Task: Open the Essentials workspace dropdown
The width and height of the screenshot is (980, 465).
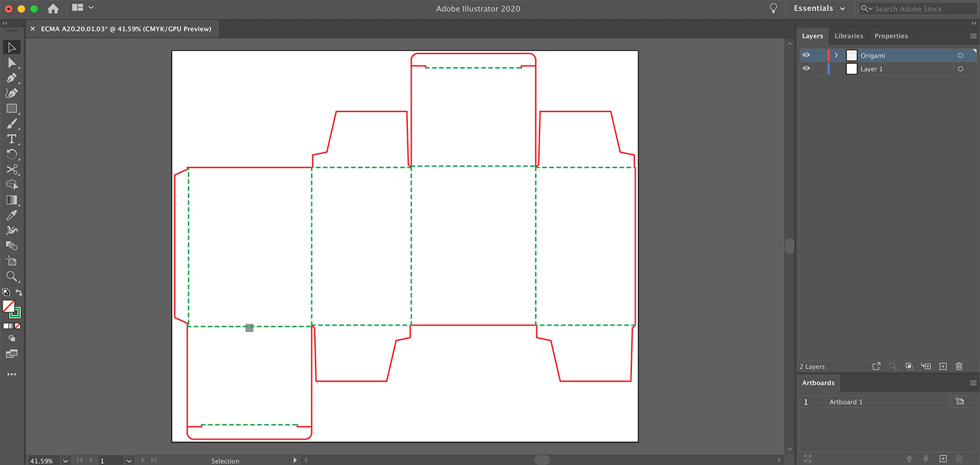Action: [x=820, y=8]
